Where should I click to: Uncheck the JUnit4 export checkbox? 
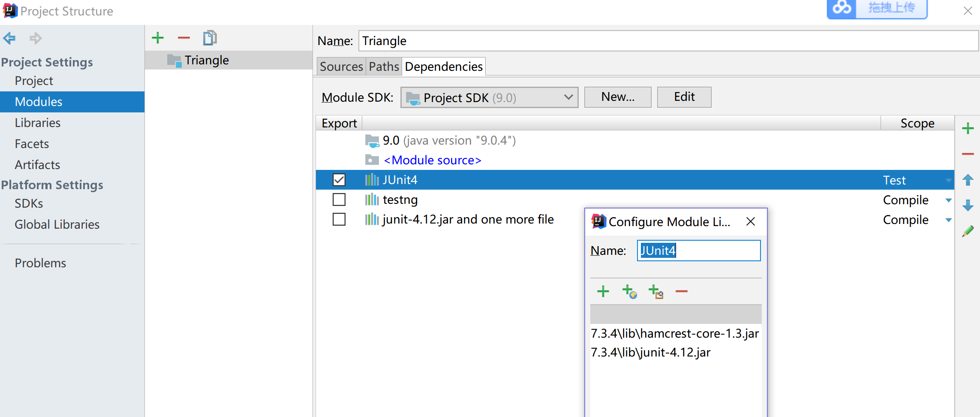point(339,180)
